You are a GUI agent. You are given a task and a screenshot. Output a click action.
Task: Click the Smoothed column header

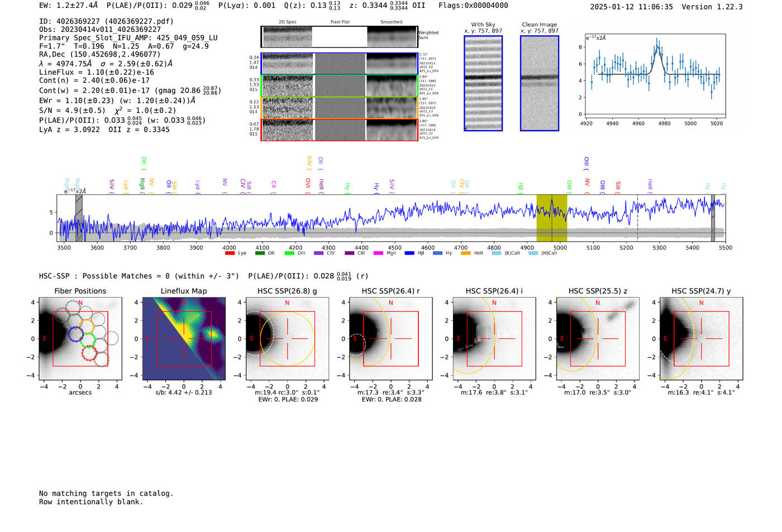[392, 22]
